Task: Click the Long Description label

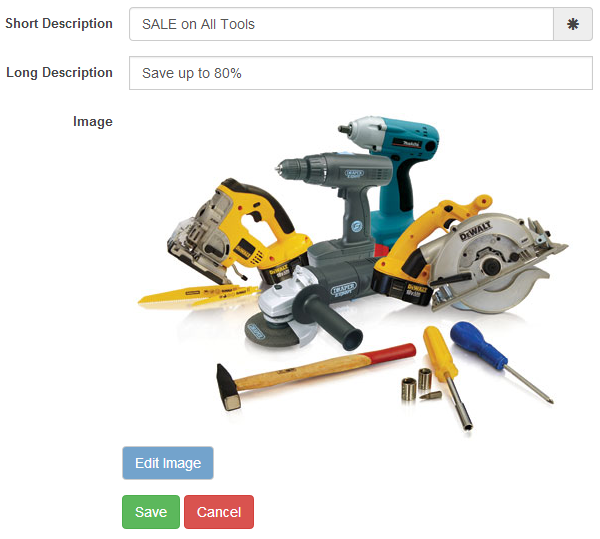Action: (x=59, y=72)
